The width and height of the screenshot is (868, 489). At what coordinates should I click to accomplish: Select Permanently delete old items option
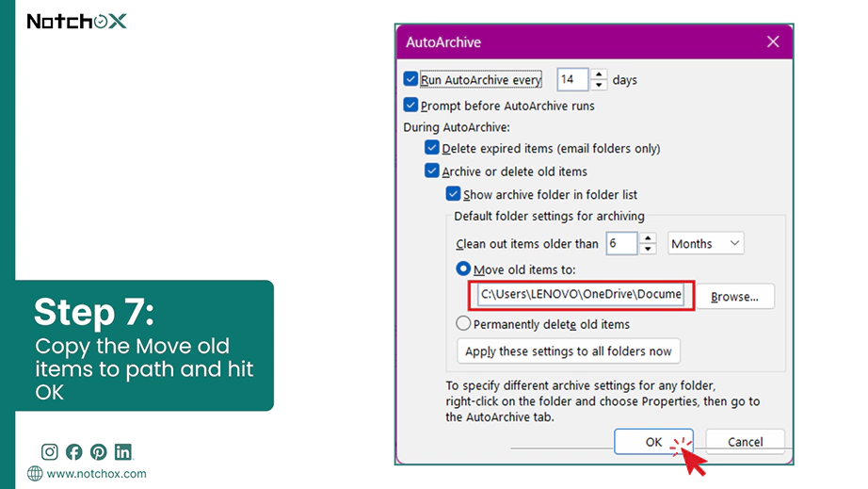[x=463, y=323]
